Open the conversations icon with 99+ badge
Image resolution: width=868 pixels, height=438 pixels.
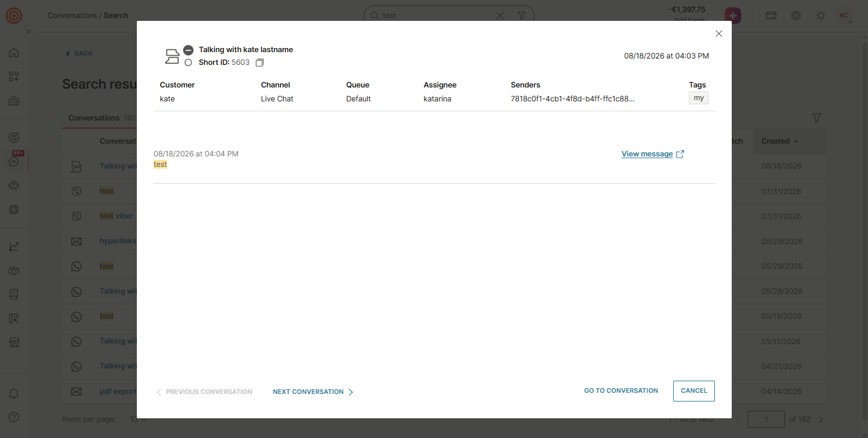14,160
